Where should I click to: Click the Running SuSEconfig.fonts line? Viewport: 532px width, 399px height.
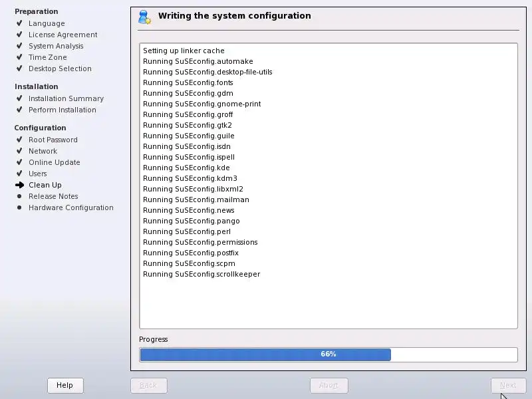[x=188, y=82]
